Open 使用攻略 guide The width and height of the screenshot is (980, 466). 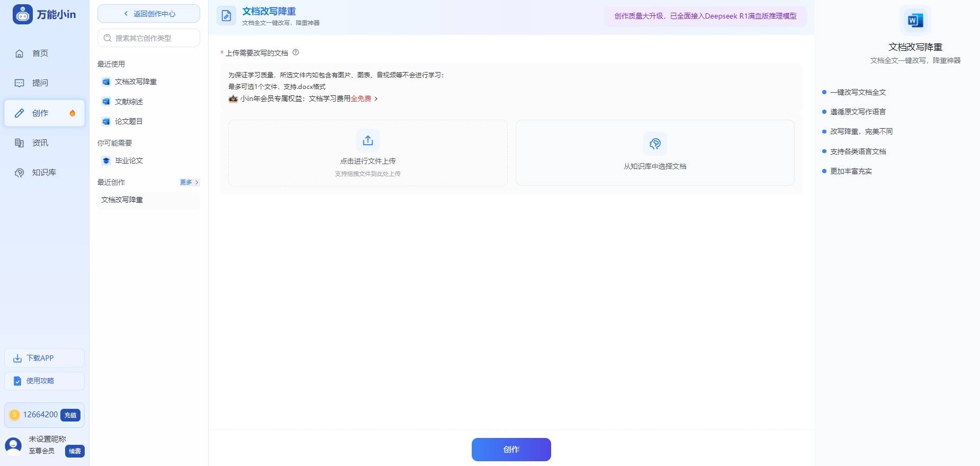44,381
